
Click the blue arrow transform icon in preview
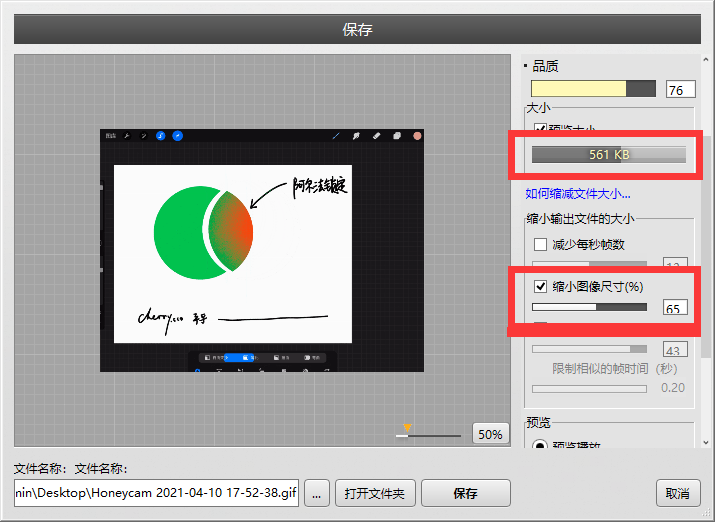click(178, 136)
